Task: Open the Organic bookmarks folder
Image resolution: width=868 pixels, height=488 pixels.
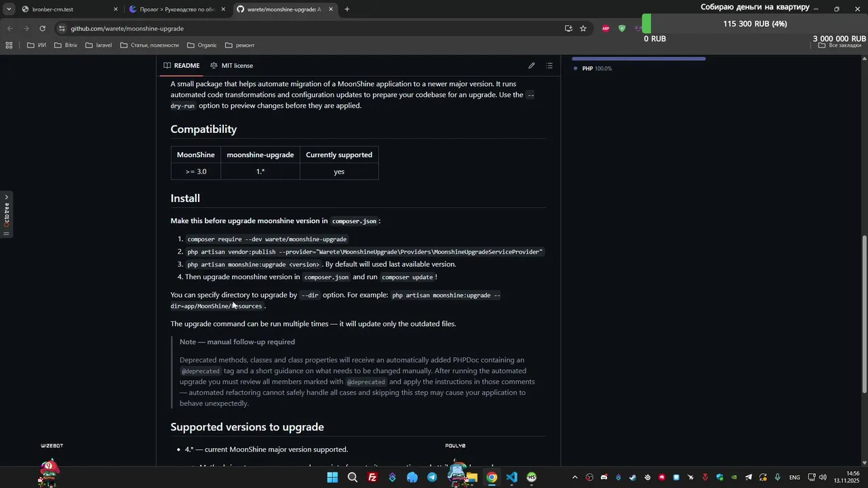Action: pyautogui.click(x=201, y=45)
